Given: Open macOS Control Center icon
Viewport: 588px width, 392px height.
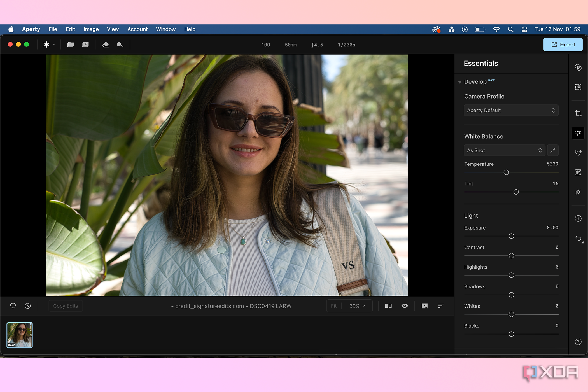Looking at the screenshot, I should coord(524,29).
